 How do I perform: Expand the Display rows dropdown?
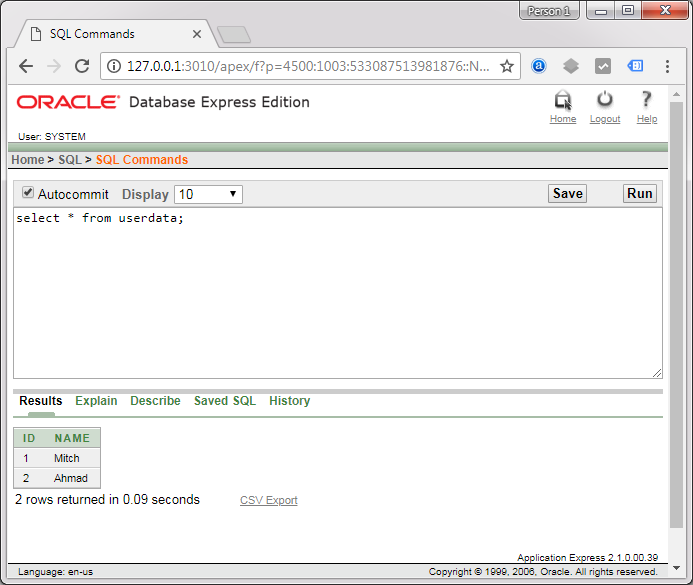click(x=208, y=195)
